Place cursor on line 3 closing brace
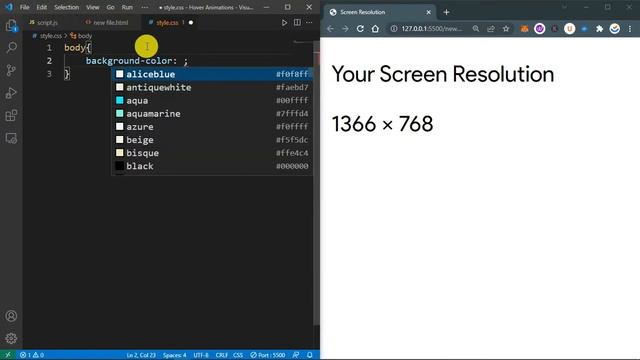 pyautogui.click(x=67, y=74)
